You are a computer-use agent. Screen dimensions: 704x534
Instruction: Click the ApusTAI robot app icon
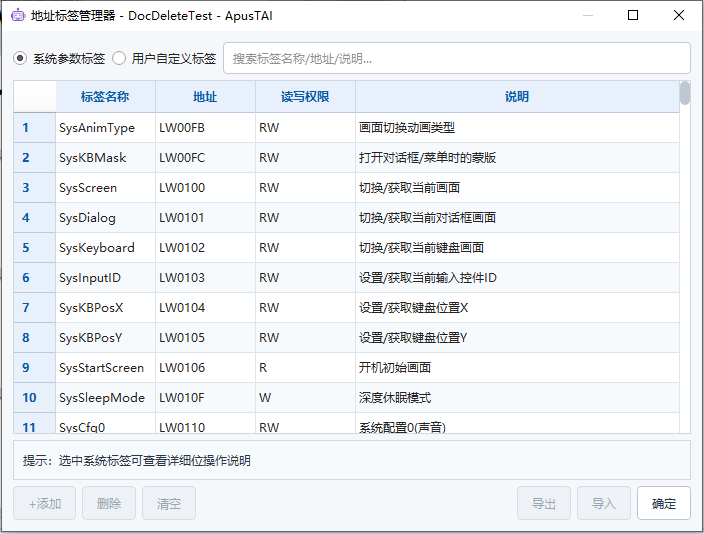18,15
